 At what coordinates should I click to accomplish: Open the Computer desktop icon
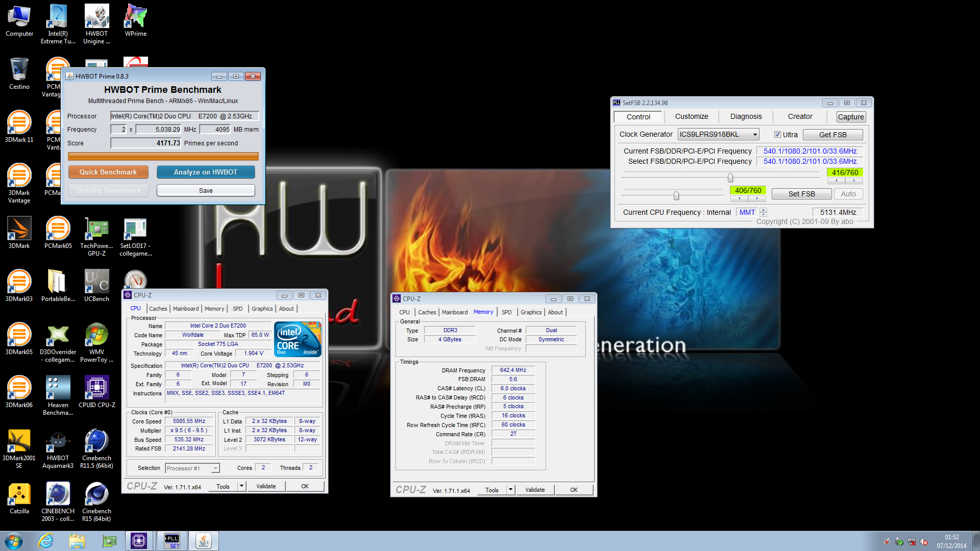click(19, 21)
